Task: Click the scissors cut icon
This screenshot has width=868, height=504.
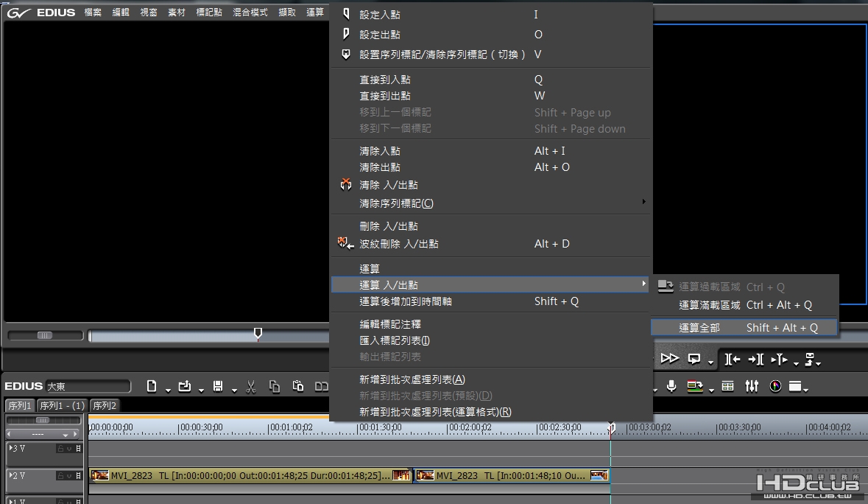Action: [251, 387]
